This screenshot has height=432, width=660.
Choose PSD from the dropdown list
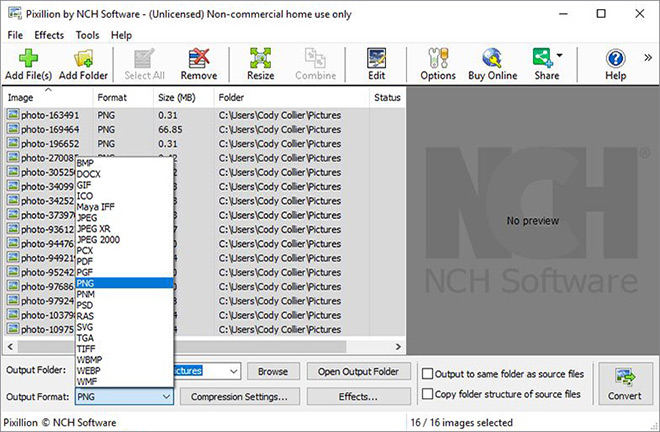pyautogui.click(x=124, y=305)
